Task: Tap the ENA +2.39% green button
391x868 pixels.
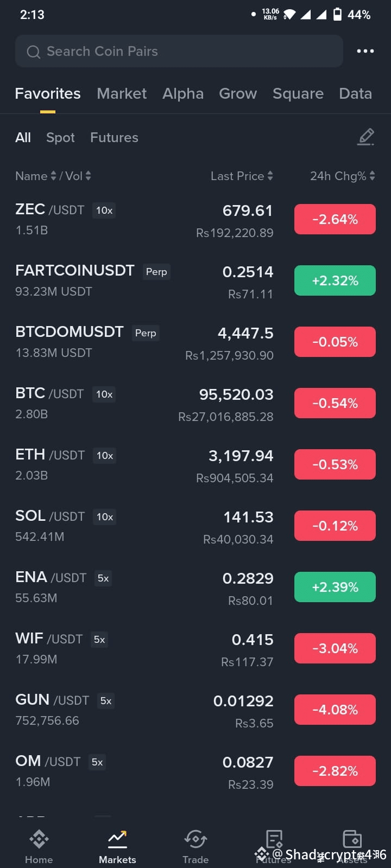Action: [335, 587]
